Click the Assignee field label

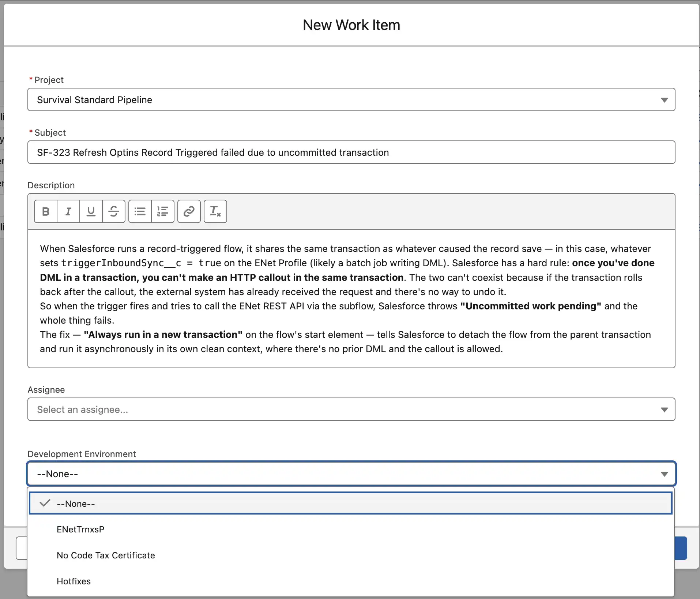click(46, 389)
